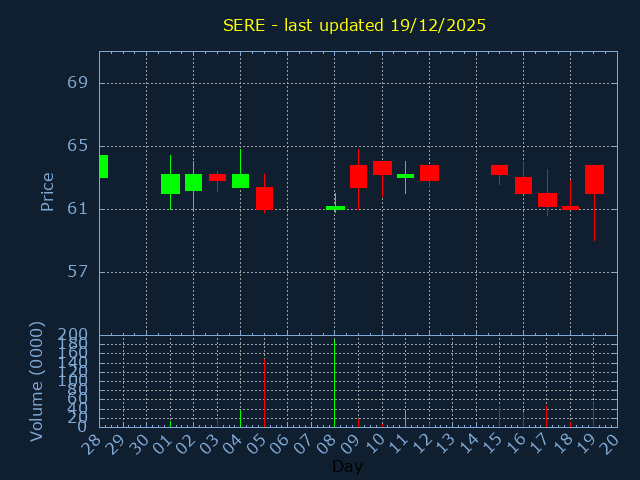
Task: Click the green candlestick for day 01
Action: click(170, 184)
